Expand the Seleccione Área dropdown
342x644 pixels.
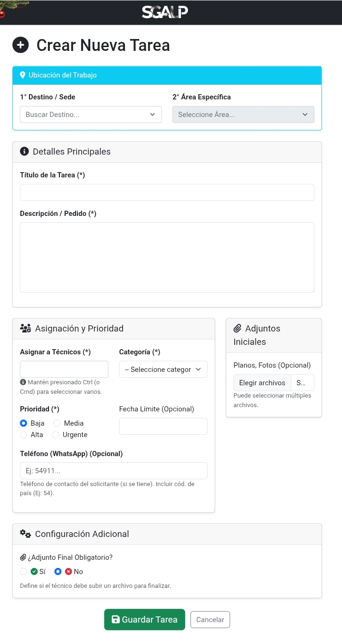point(243,115)
